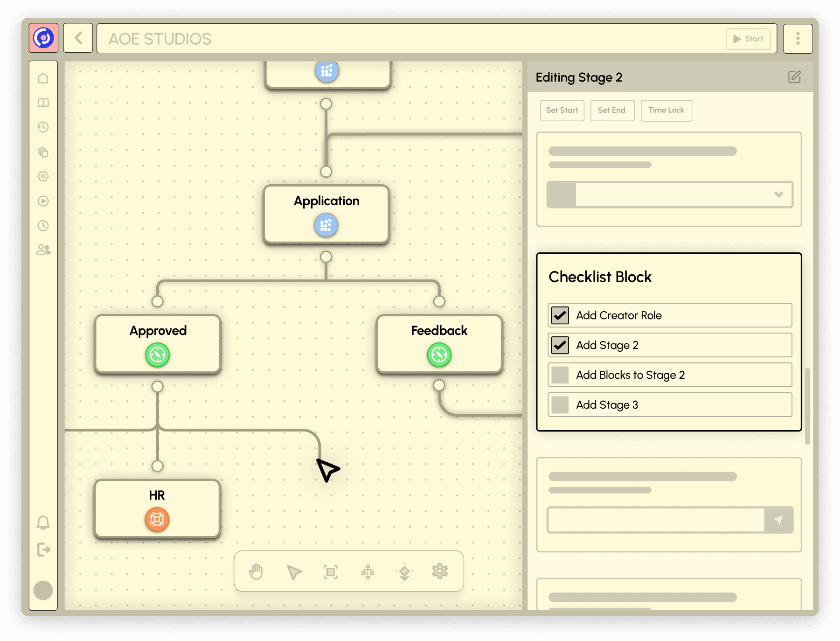Click the green compass icon in Approved node
The height and width of the screenshot is (641, 840).
tap(157, 355)
